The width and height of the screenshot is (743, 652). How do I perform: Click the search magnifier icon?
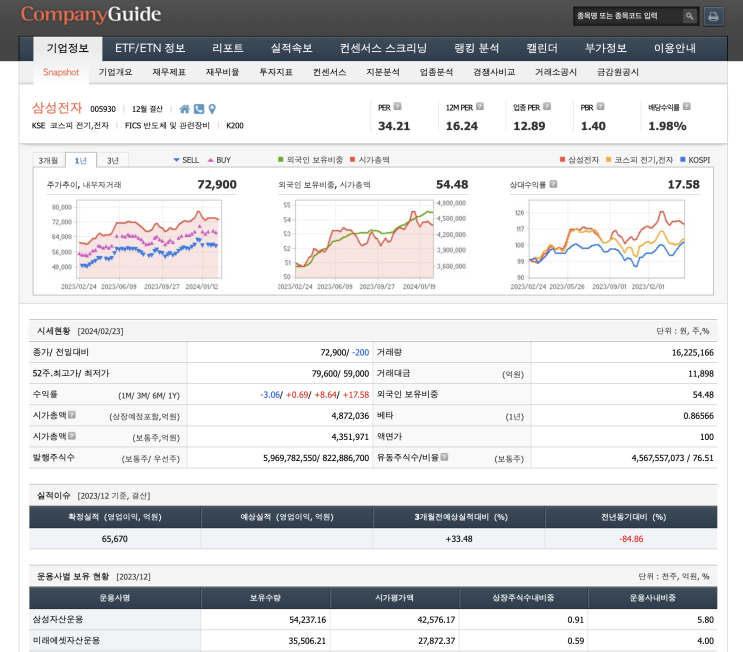(689, 16)
